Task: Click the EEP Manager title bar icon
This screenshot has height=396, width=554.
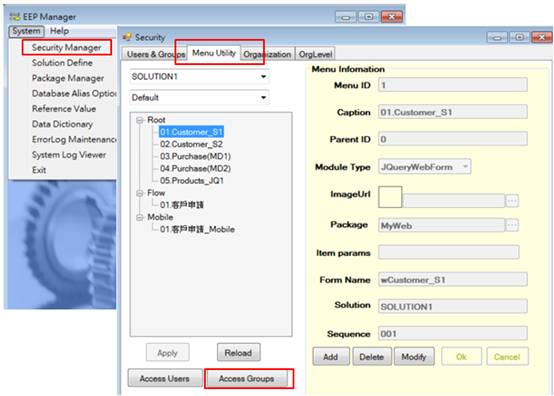Action: tap(14, 17)
